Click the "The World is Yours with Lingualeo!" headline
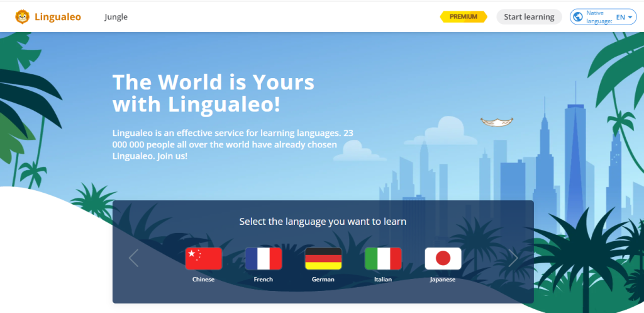This screenshot has height=313, width=644. 214,93
